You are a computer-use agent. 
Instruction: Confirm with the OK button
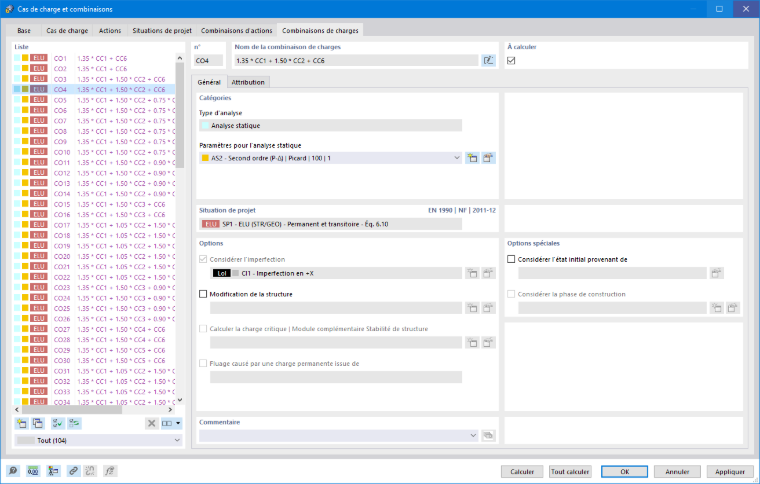625,471
